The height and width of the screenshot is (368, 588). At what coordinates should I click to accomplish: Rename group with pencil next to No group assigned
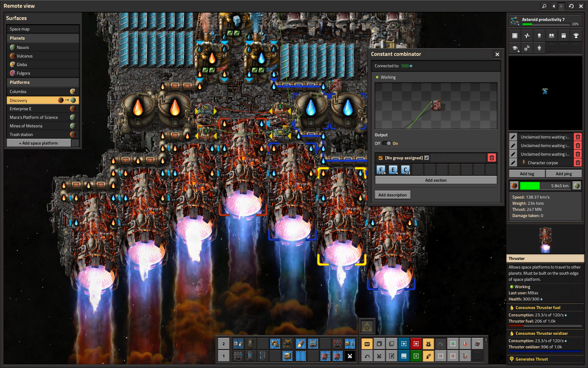(x=427, y=158)
